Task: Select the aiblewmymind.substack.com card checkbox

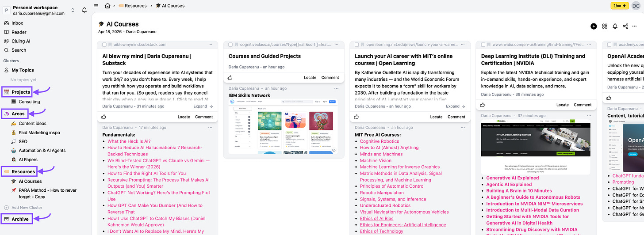Action: [104, 45]
